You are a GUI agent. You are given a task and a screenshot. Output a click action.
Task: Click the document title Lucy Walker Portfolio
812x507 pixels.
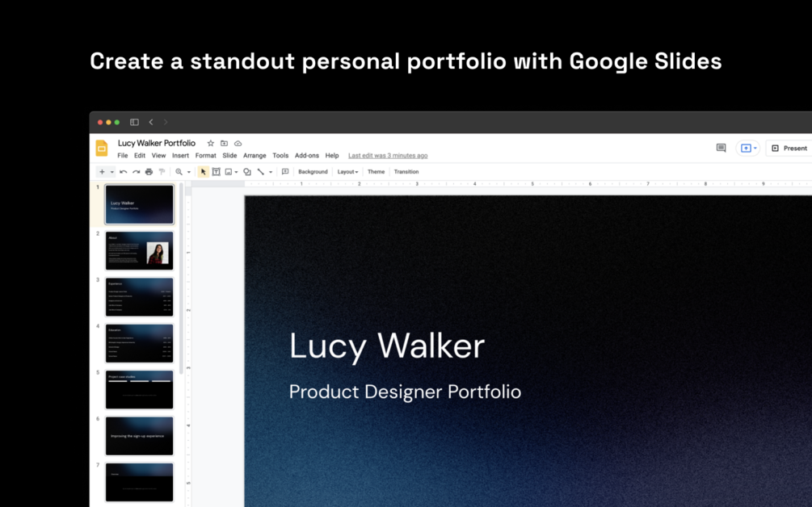click(157, 144)
